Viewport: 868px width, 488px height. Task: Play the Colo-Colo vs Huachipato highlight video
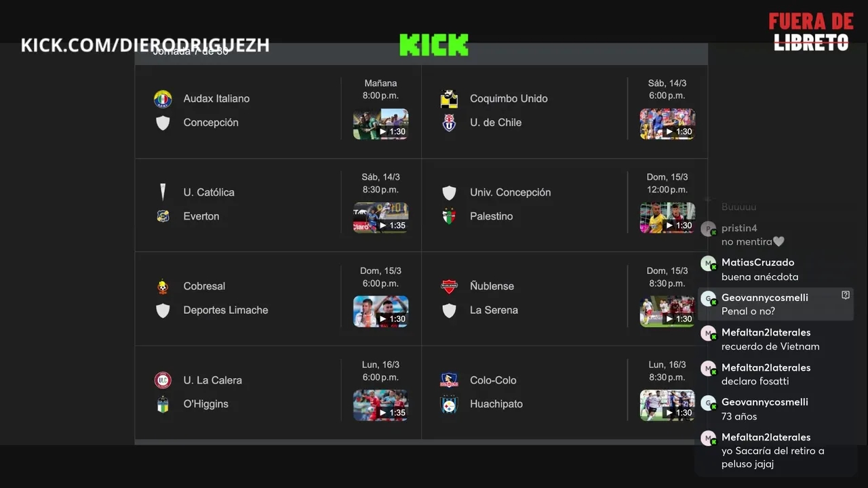[x=667, y=405]
